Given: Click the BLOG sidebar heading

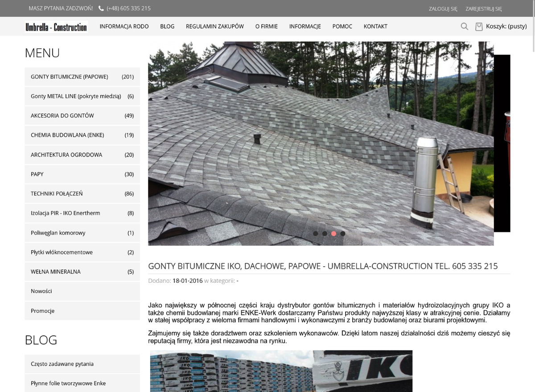Looking at the screenshot, I should (41, 340).
